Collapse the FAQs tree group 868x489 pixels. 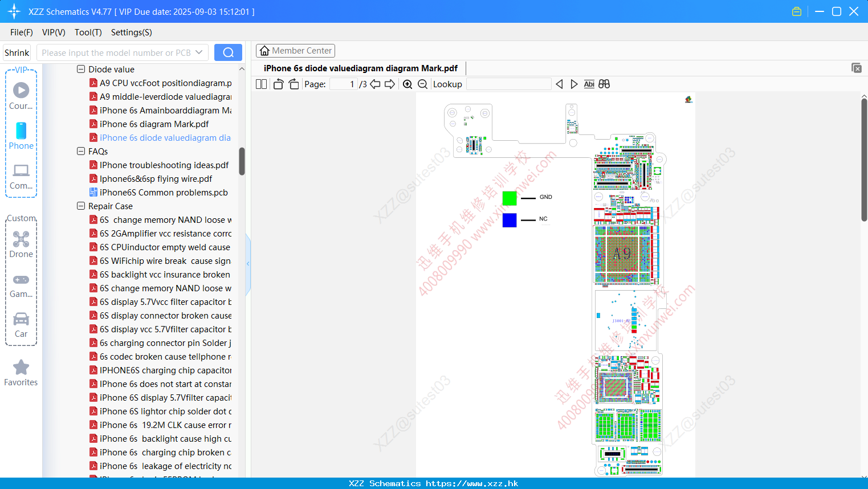[81, 151]
